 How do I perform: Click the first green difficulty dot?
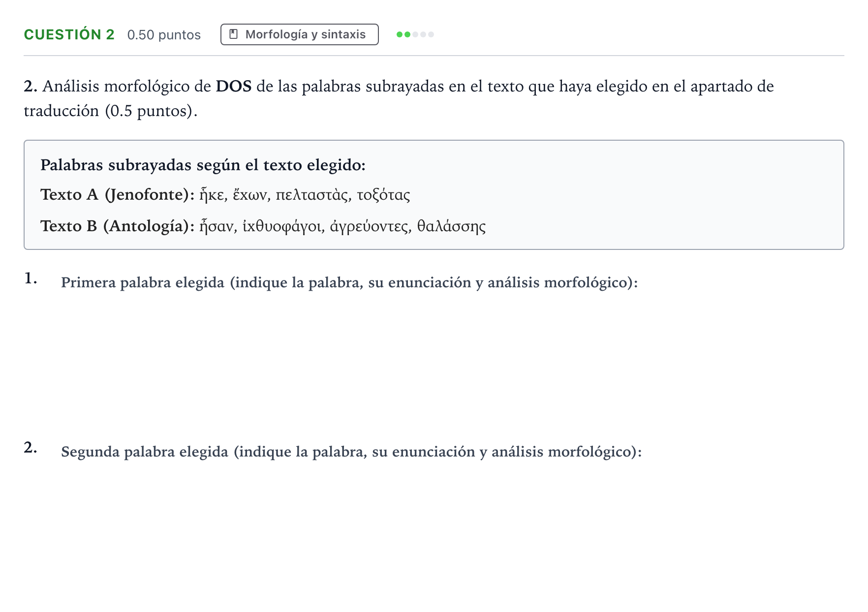[400, 34]
